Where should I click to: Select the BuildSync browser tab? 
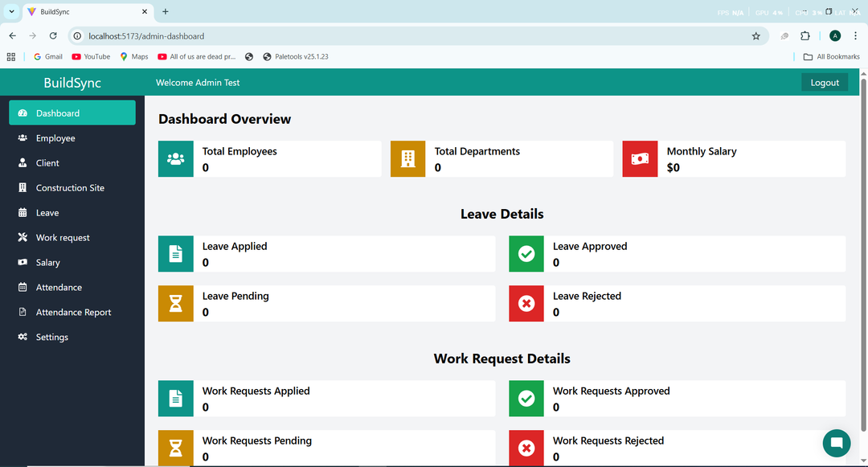(88, 11)
